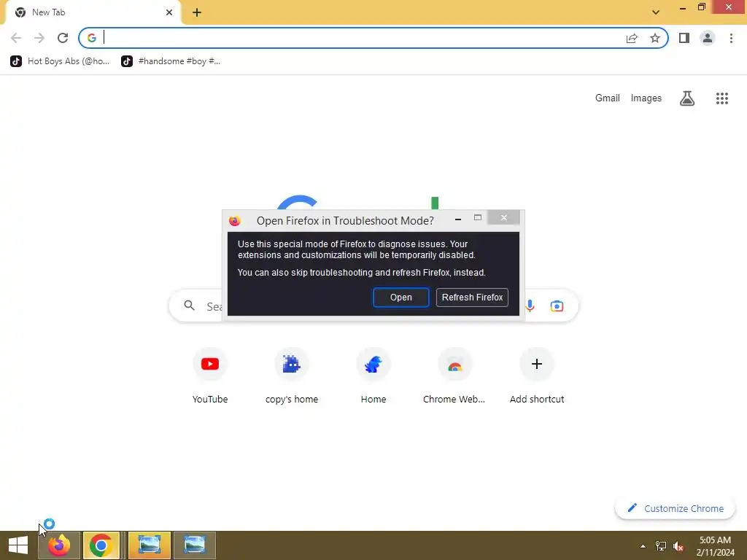Open Chrome three-dot menu
This screenshot has width=747, height=560.
click(x=731, y=38)
